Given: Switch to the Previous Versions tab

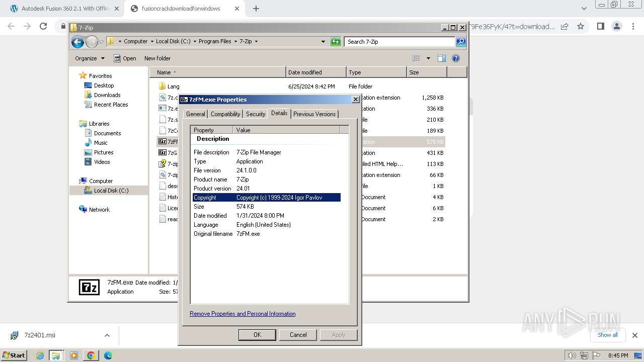Looking at the screenshot, I should click(x=314, y=114).
